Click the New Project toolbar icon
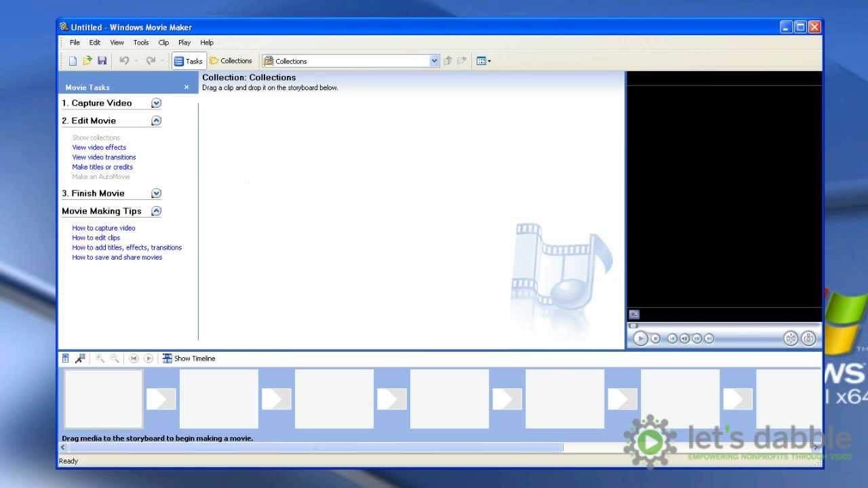The width and height of the screenshot is (868, 488). coord(73,61)
